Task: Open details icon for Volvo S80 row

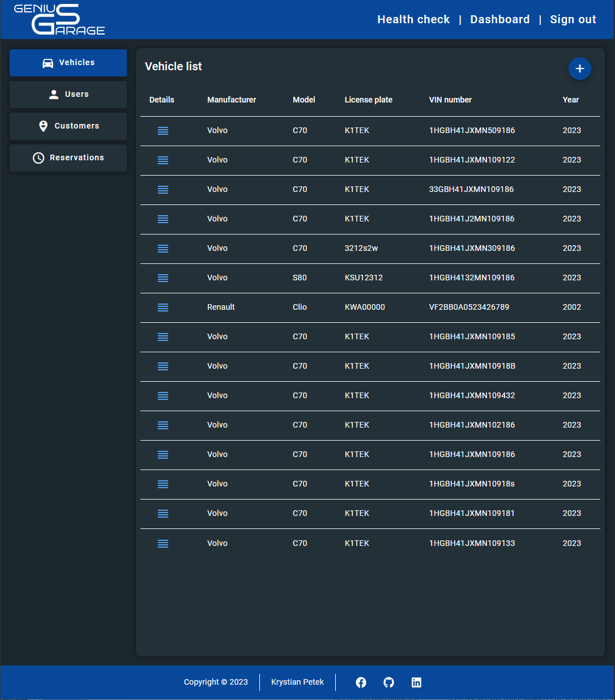Action: click(x=163, y=278)
